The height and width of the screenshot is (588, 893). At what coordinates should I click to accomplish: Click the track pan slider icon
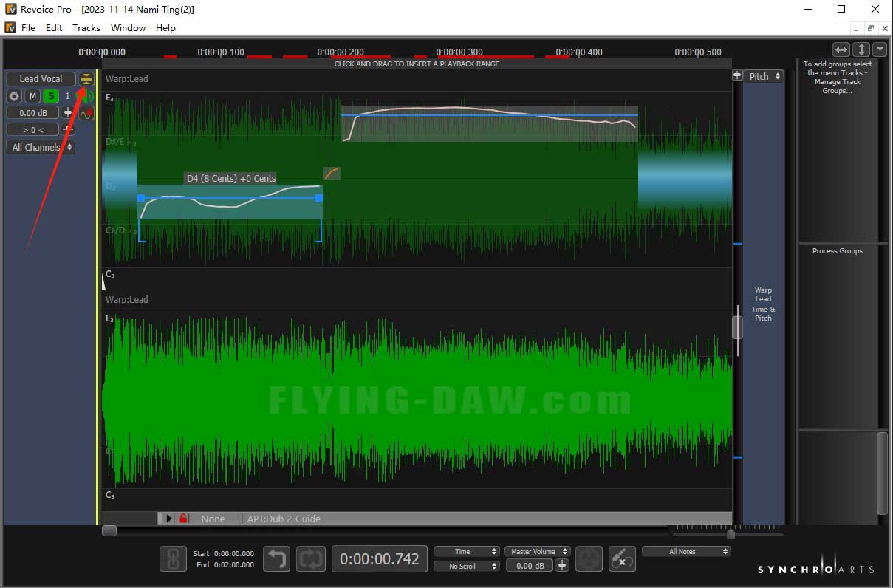68,129
